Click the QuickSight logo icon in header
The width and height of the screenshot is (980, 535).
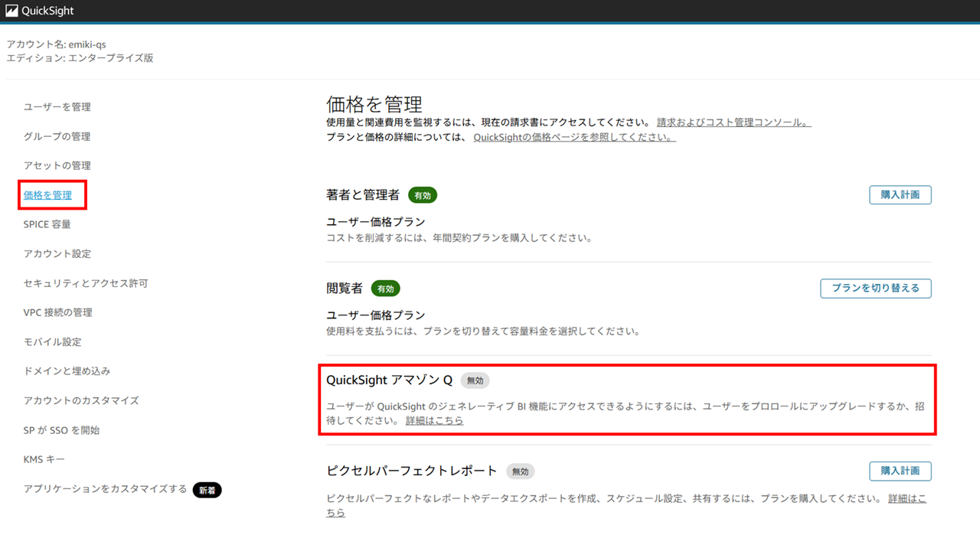pyautogui.click(x=12, y=11)
